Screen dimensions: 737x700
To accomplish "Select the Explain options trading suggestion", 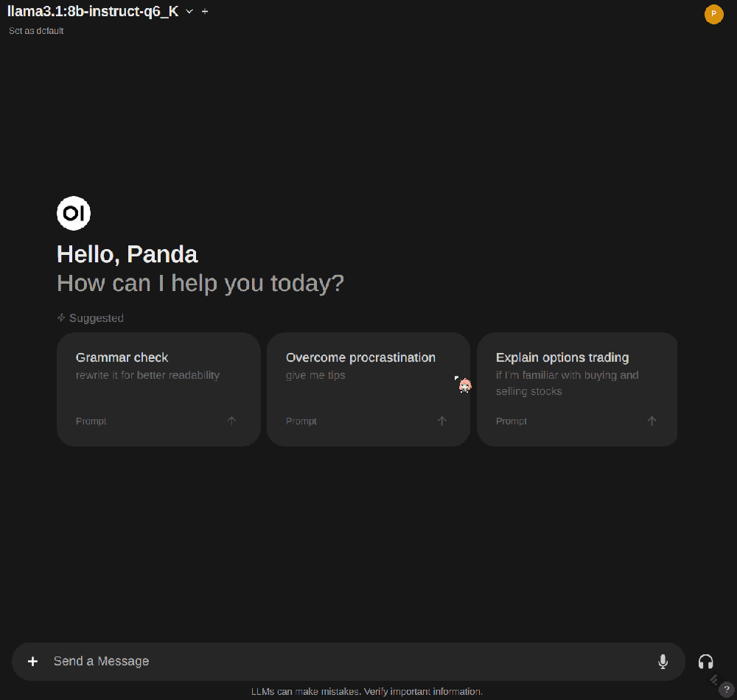I will pos(577,389).
